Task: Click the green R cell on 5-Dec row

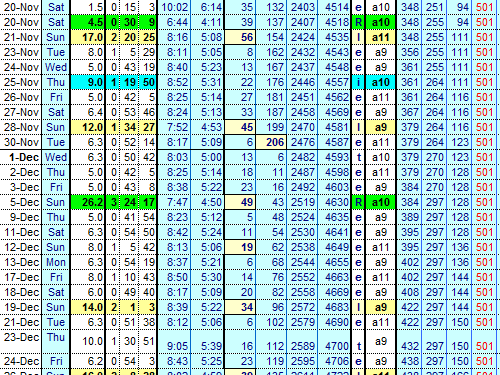Action: coord(358,202)
